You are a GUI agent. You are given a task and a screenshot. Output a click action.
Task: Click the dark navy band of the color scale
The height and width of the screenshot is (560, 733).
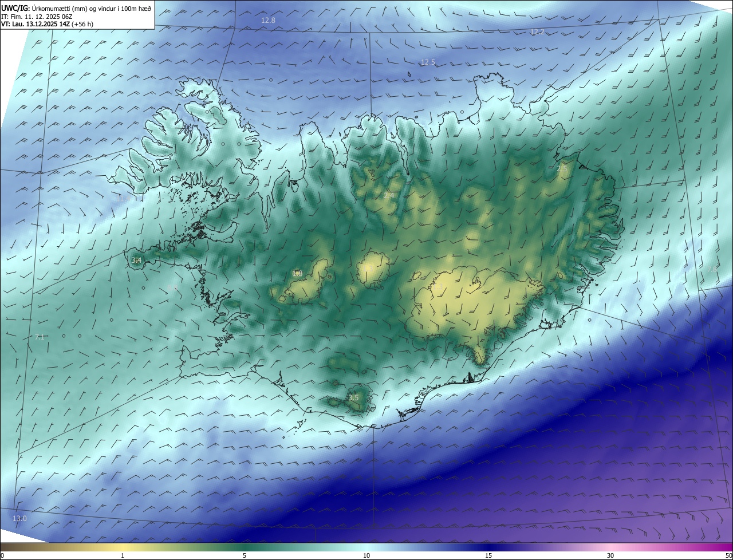[x=488, y=547]
